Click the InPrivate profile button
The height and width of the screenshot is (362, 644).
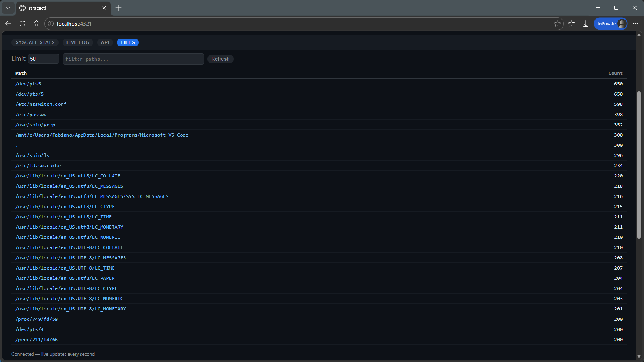click(x=610, y=24)
